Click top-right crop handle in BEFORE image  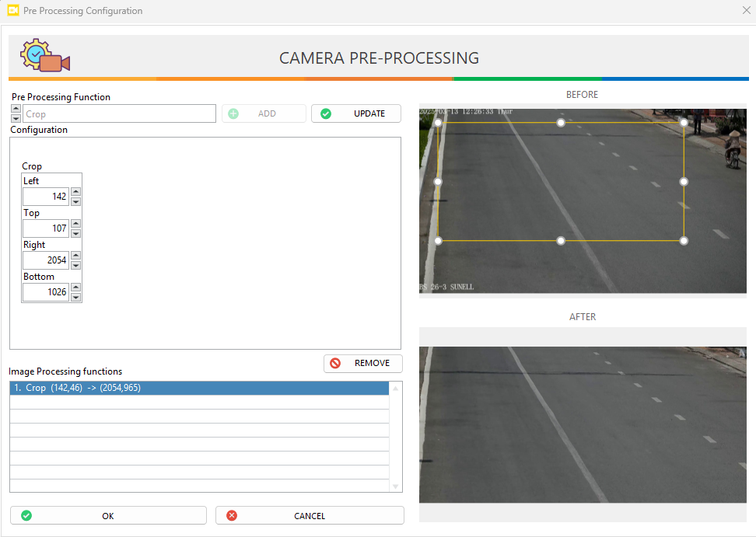[x=684, y=123]
